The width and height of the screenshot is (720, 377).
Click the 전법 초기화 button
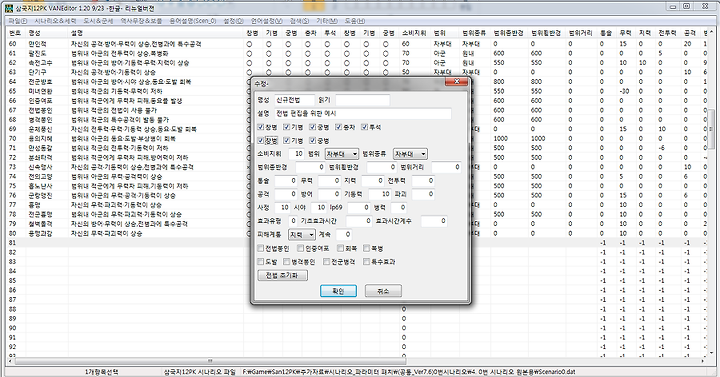282,276
